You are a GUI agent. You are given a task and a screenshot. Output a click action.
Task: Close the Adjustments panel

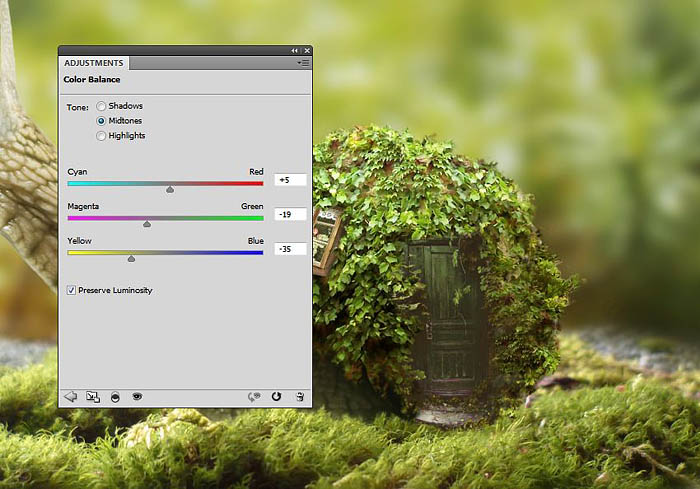pos(305,50)
